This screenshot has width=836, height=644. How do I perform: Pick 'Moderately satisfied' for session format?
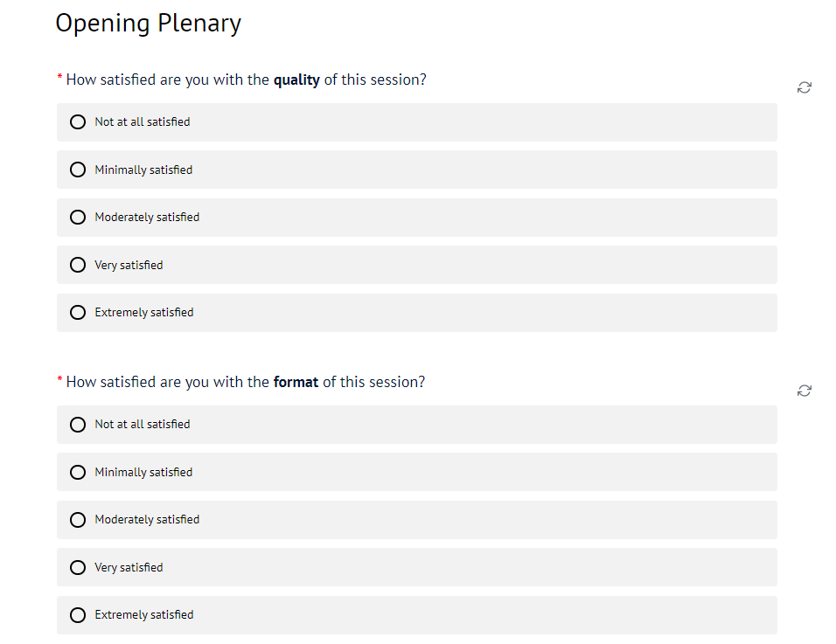pos(78,519)
